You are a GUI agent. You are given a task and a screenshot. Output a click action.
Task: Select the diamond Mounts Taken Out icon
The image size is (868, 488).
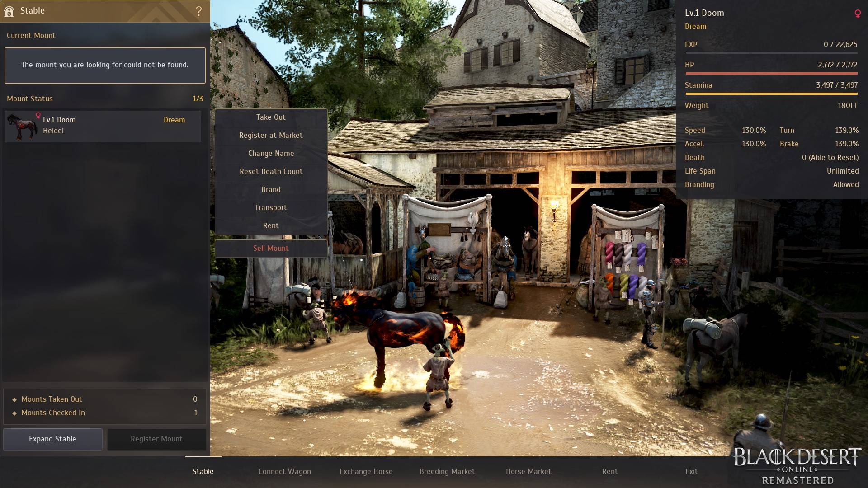tap(14, 399)
